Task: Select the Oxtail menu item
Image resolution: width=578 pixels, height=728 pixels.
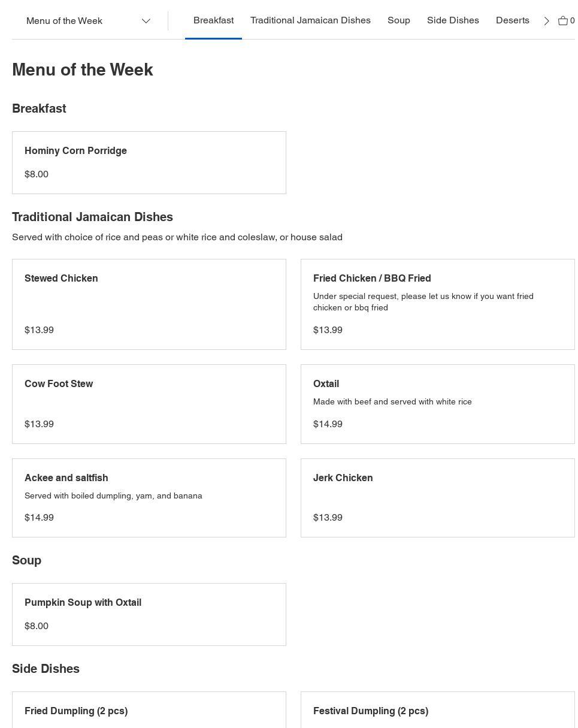Action: [437, 404]
